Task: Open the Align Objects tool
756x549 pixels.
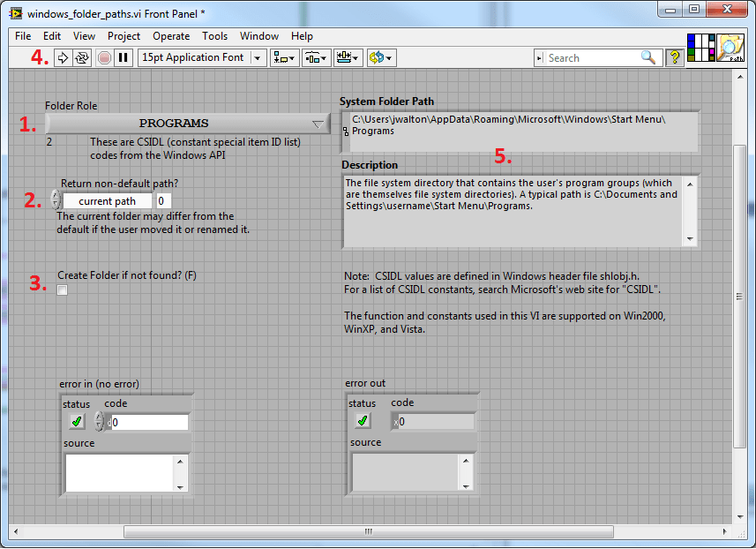Action: [x=284, y=58]
